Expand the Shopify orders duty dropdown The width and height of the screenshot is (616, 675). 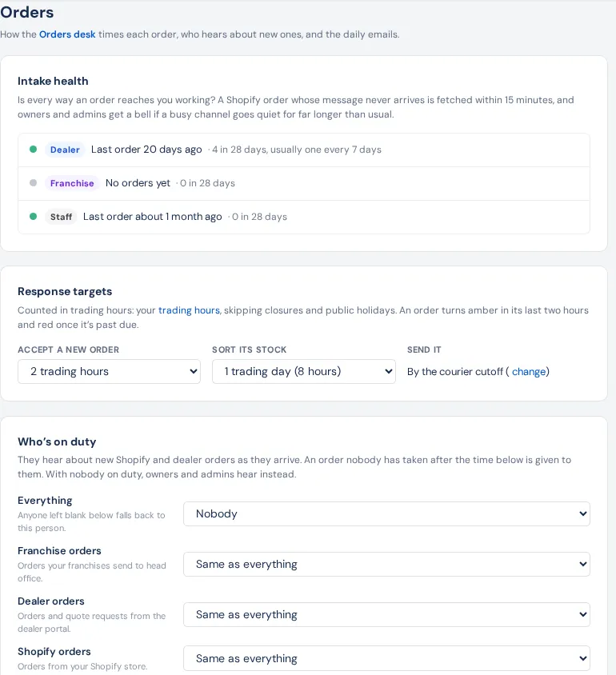pos(386,658)
